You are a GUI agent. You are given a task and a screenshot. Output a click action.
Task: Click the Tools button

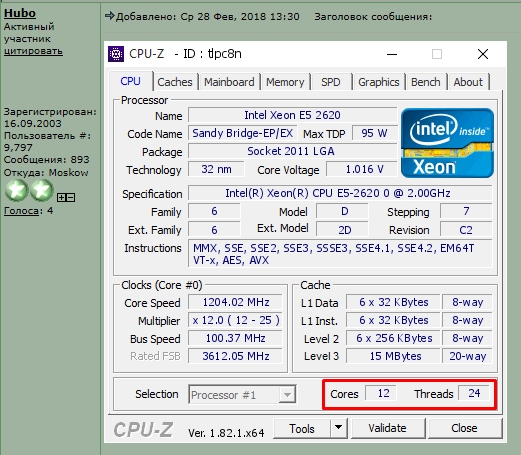point(302,428)
